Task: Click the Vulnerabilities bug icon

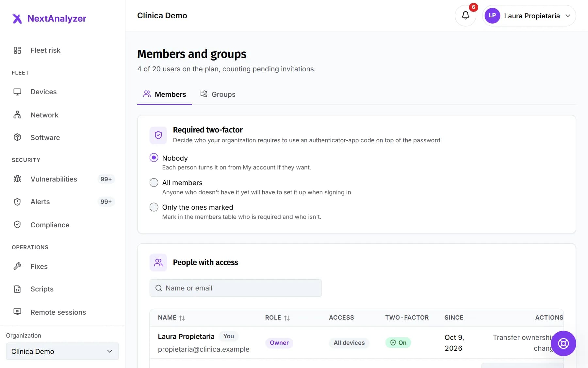Action: (x=17, y=179)
